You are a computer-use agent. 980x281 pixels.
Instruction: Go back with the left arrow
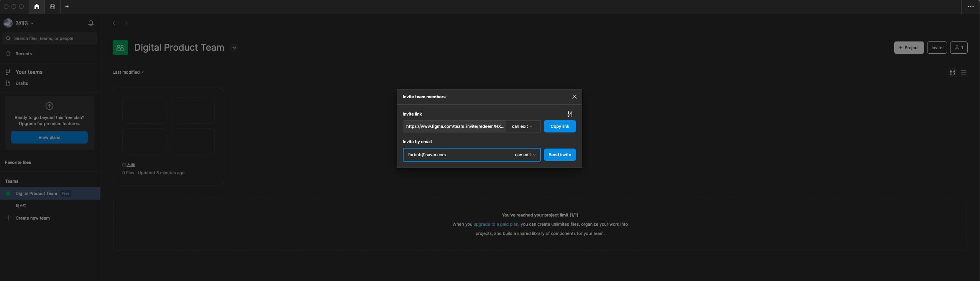(114, 23)
